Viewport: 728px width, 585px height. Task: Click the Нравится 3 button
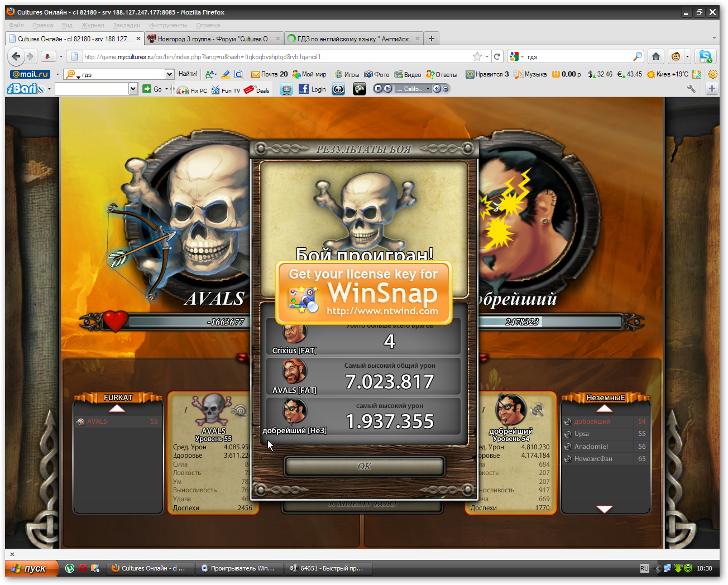(x=487, y=74)
